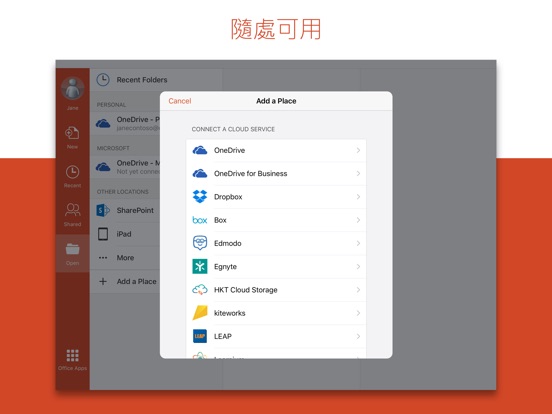Switch to the Recent tab in sidebar
This screenshot has height=414, width=552.
point(72,176)
